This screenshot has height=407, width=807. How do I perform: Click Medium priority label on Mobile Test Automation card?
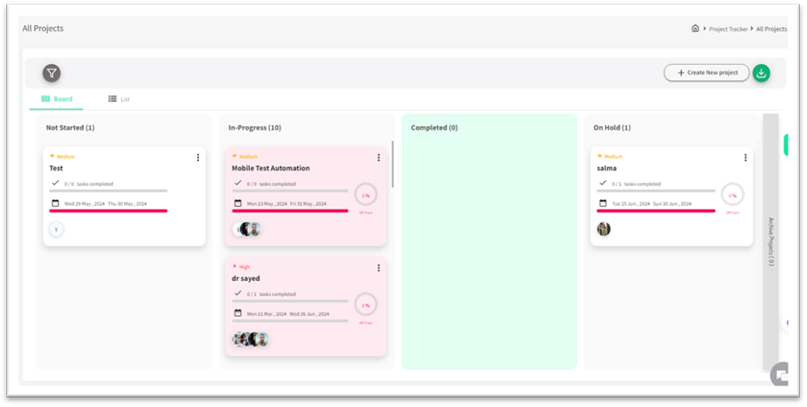[x=245, y=156]
